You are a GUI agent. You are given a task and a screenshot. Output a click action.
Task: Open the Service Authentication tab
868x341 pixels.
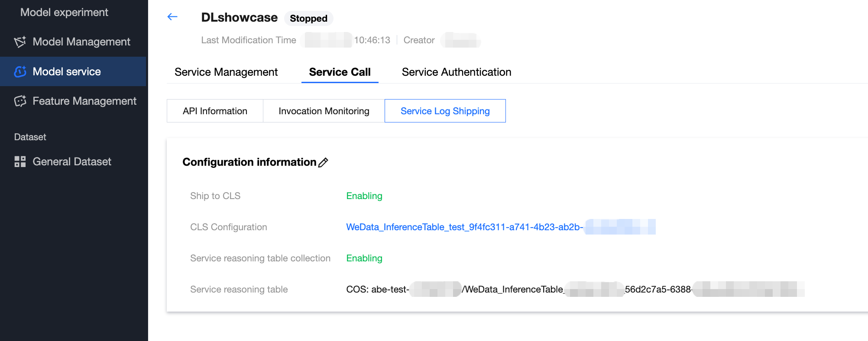457,72
